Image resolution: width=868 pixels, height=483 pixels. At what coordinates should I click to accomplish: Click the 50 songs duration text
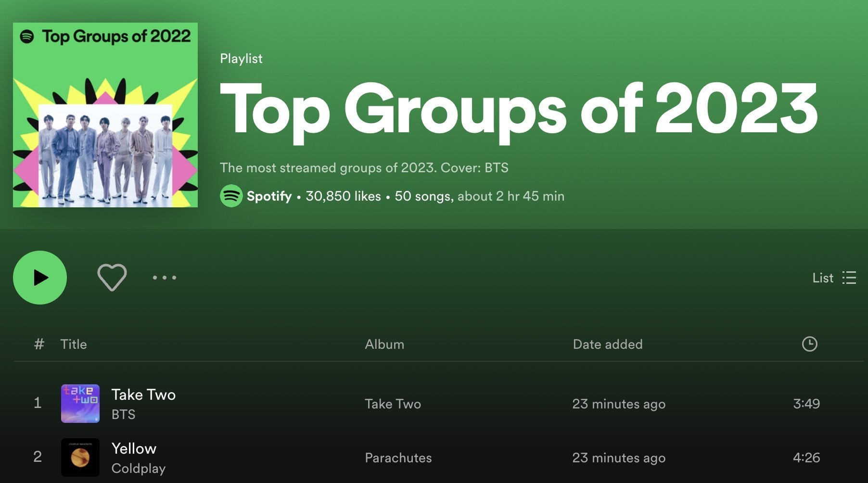click(479, 196)
